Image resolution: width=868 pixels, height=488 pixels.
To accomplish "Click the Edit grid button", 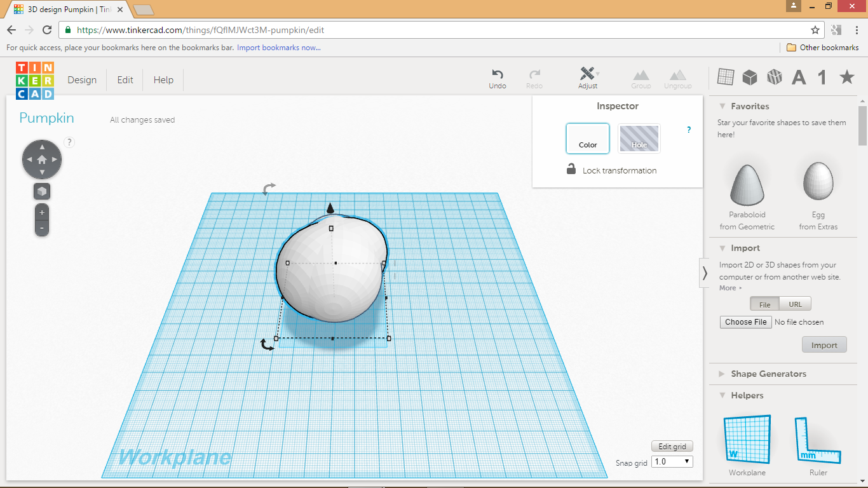I will click(672, 445).
